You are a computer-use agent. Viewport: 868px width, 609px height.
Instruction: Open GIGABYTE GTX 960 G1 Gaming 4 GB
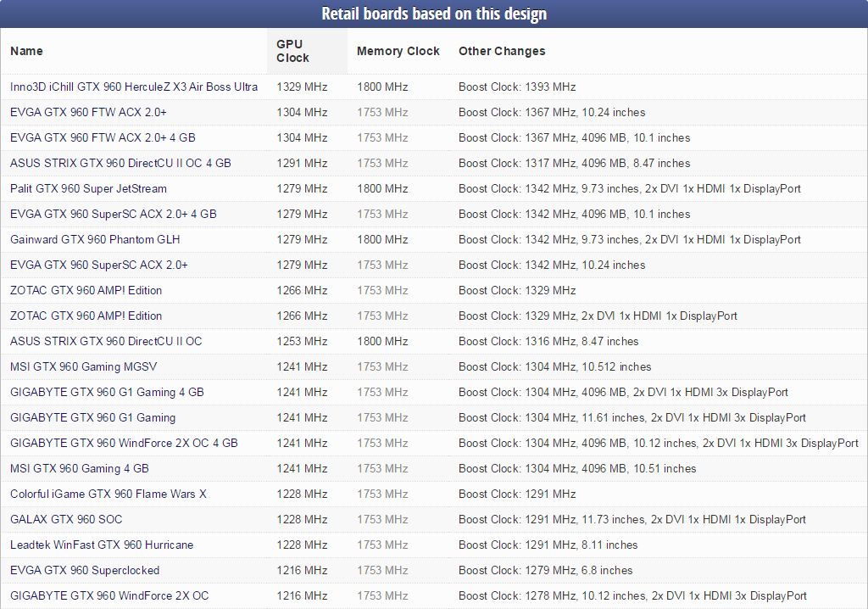point(108,393)
